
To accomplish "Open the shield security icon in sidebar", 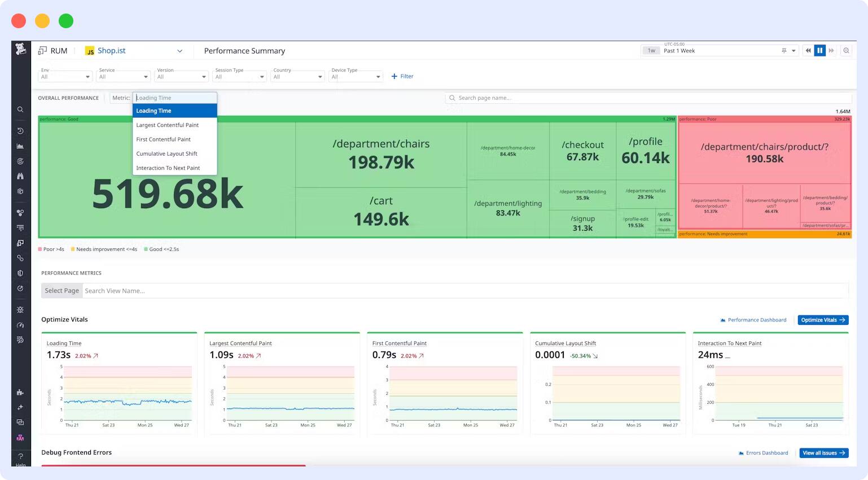I will coord(20,273).
